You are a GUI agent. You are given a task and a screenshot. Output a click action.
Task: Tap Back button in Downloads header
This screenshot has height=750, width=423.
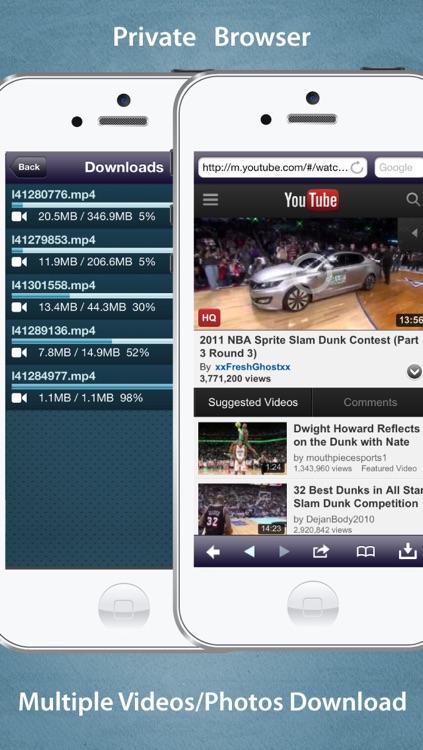28,167
